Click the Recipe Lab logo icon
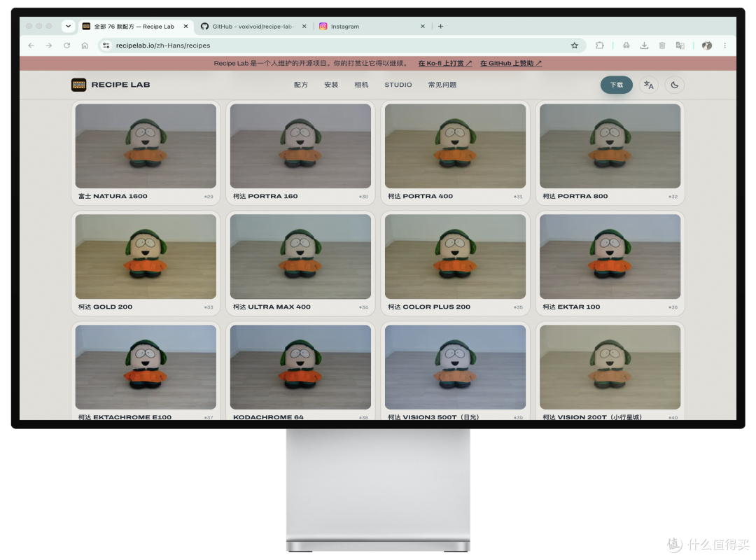 [x=78, y=85]
